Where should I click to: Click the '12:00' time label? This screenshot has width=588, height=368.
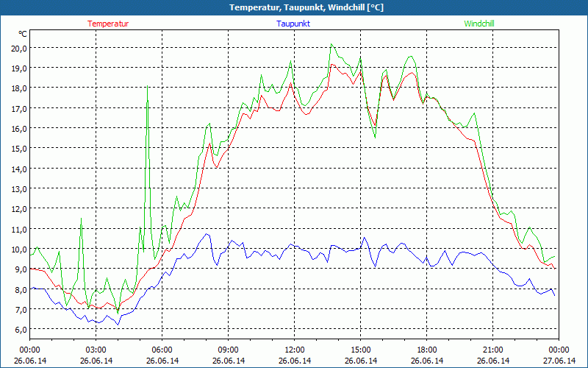pos(295,350)
